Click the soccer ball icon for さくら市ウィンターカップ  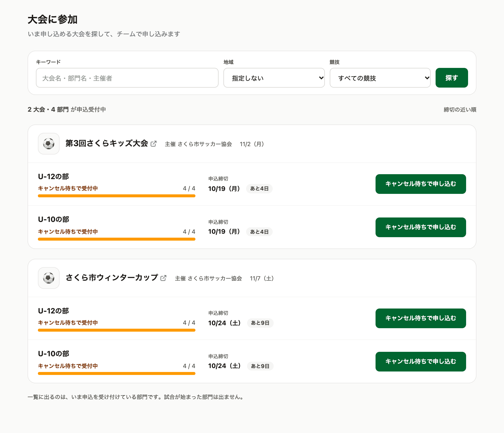[x=49, y=278]
